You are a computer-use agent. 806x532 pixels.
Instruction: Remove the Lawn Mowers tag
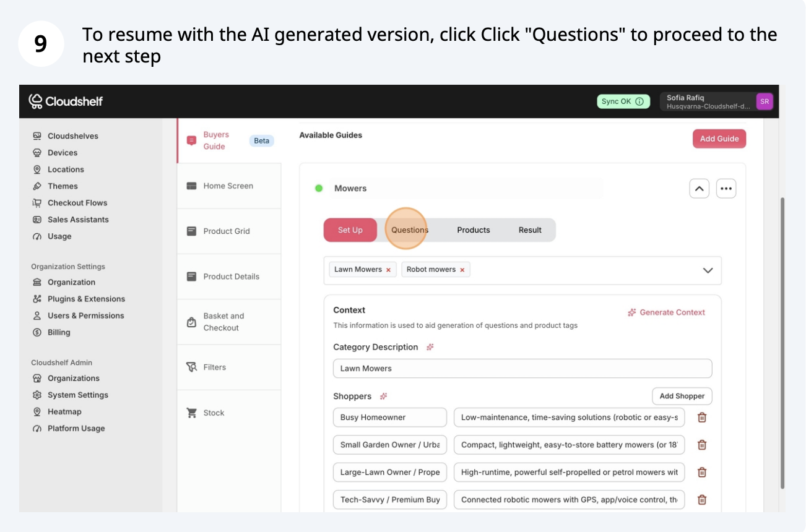pos(388,270)
